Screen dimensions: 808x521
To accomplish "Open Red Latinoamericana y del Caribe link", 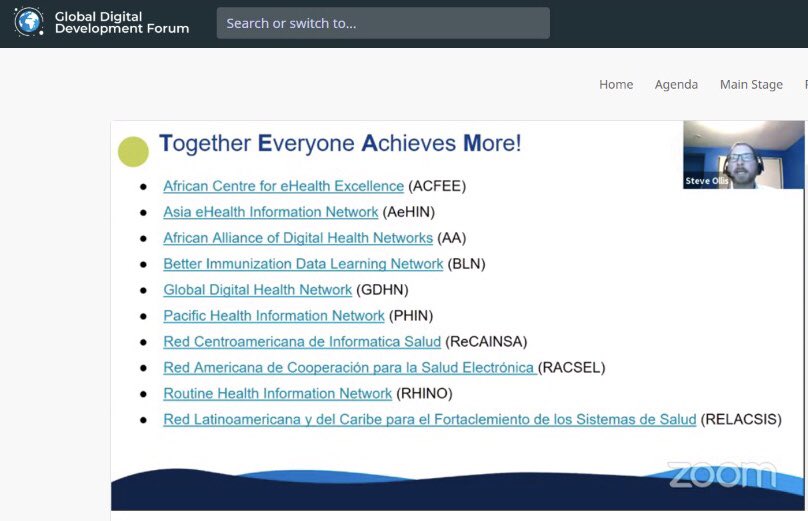I will (430, 419).
